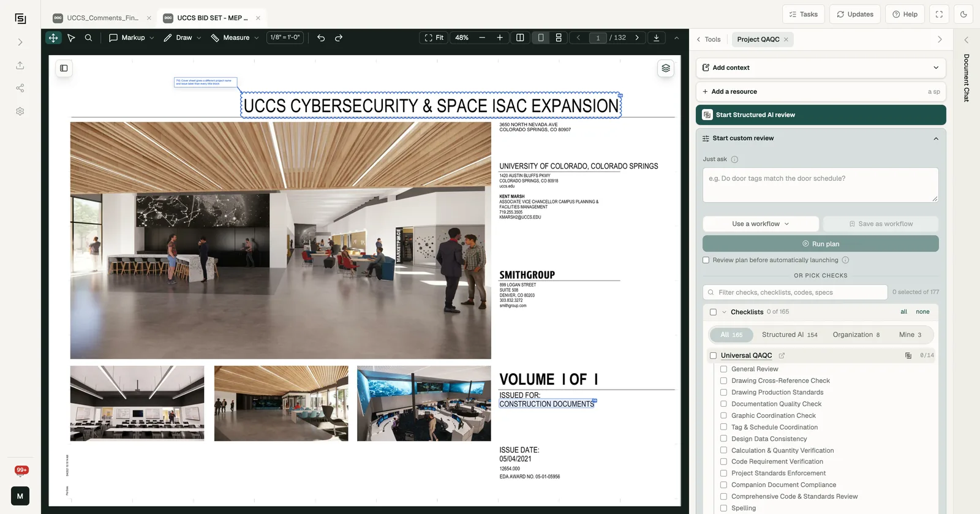The width and height of the screenshot is (980, 514).
Task: Open Universal QAQC in external link
Action: (782, 355)
